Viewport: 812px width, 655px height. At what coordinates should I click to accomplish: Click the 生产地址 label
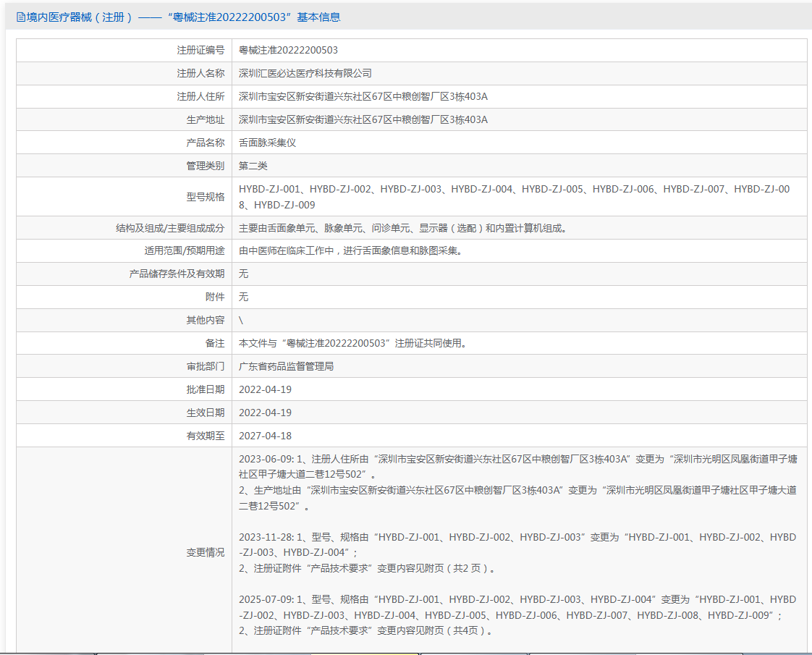pyautogui.click(x=205, y=119)
